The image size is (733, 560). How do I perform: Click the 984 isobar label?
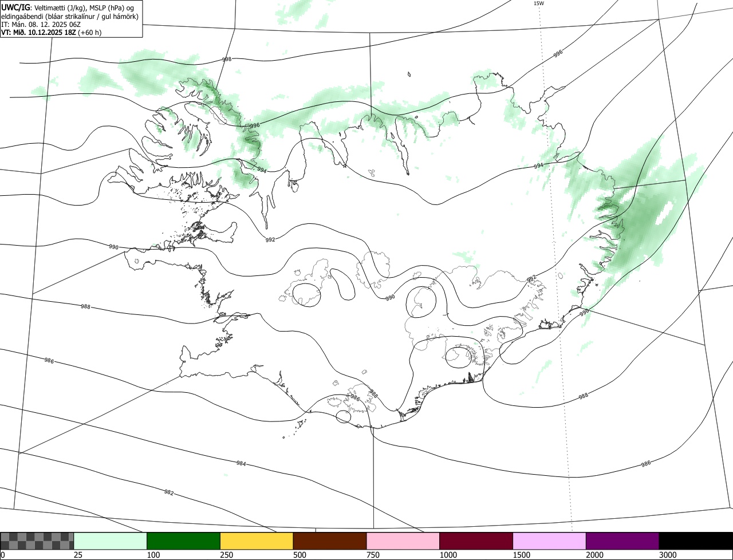tap(241, 463)
